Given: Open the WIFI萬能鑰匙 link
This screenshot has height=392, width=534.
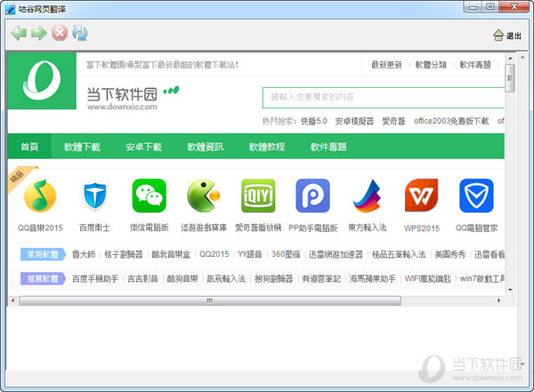Looking at the screenshot, I should coord(428,279).
